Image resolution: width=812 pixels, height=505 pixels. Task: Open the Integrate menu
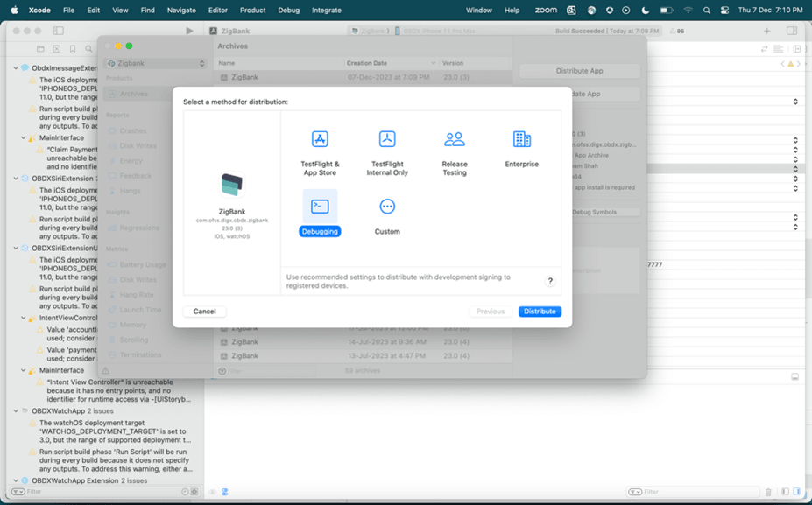coord(326,10)
